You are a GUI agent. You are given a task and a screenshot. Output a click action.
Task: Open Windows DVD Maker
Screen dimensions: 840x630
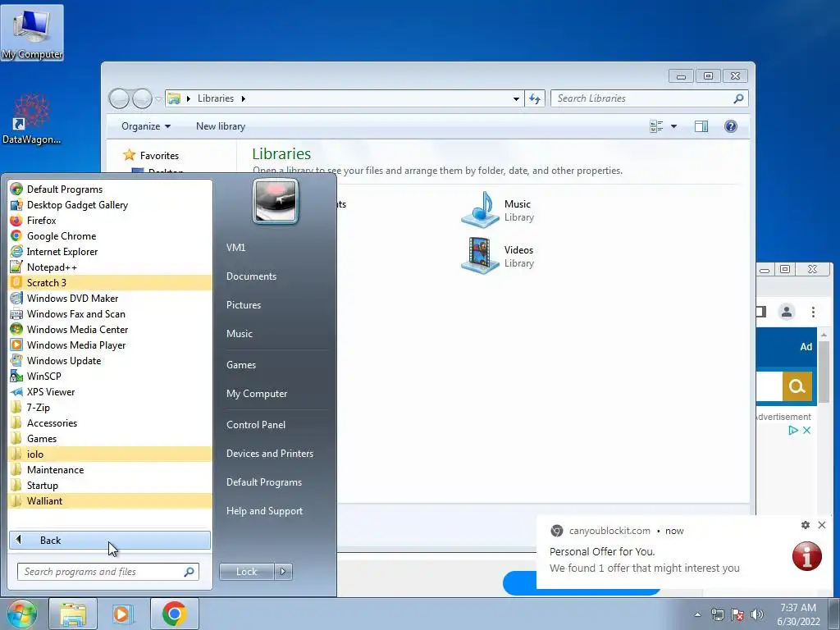(110, 298)
